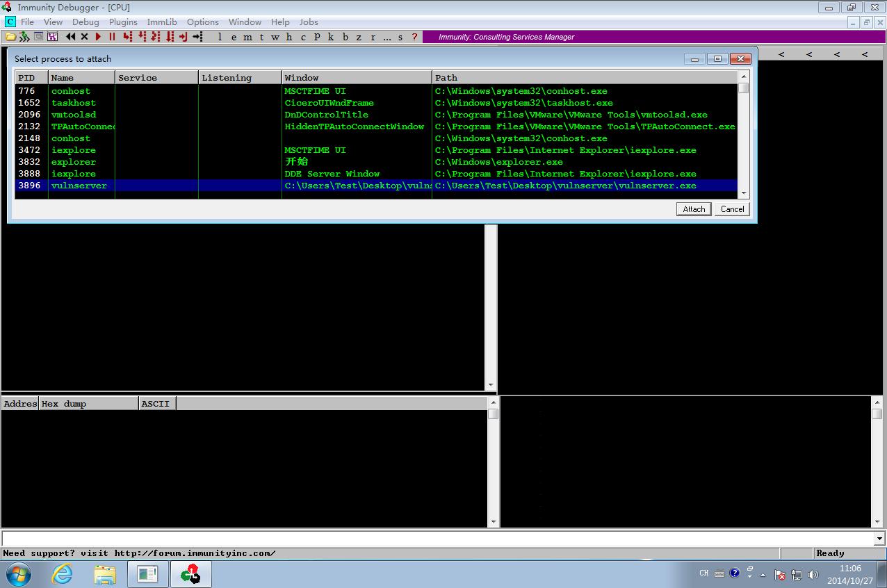Open the Plugins menu
The width and height of the screenshot is (887, 588).
[123, 22]
